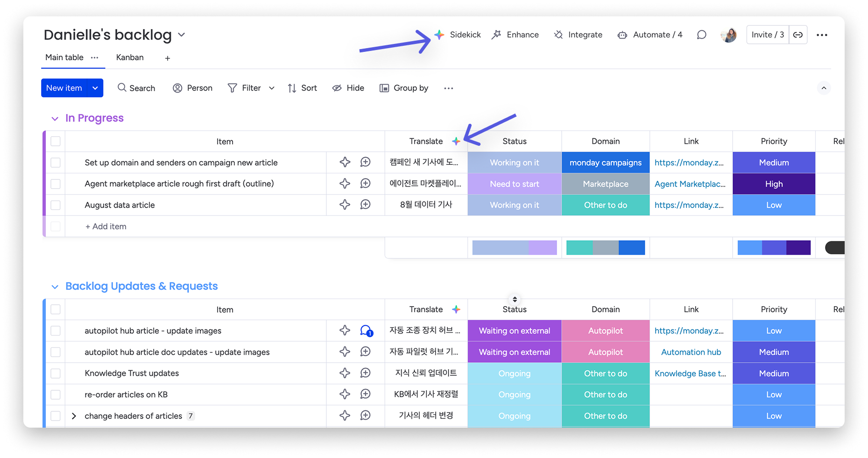
Task: Open board conversations via chat bubble icon
Action: pos(701,35)
